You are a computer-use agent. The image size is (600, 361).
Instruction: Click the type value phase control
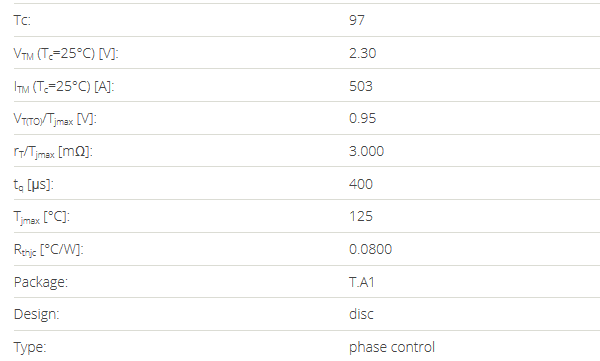392,347
